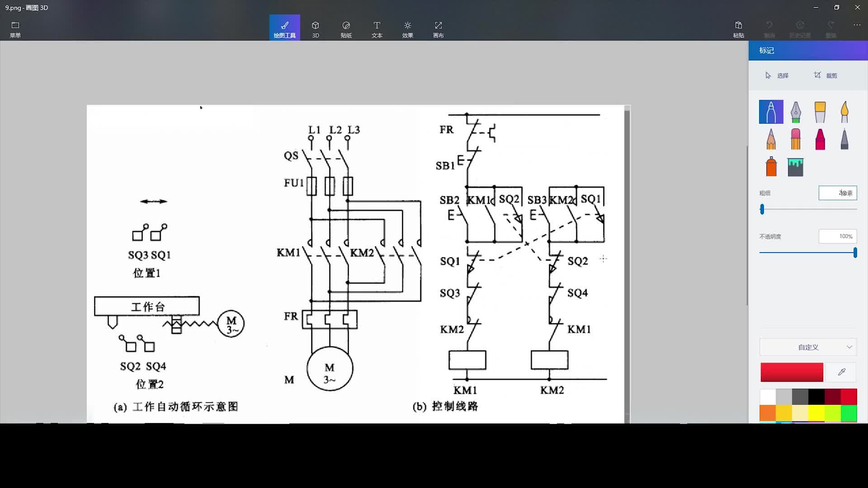
Task: Choose the dark red color swatch
Action: [833, 397]
